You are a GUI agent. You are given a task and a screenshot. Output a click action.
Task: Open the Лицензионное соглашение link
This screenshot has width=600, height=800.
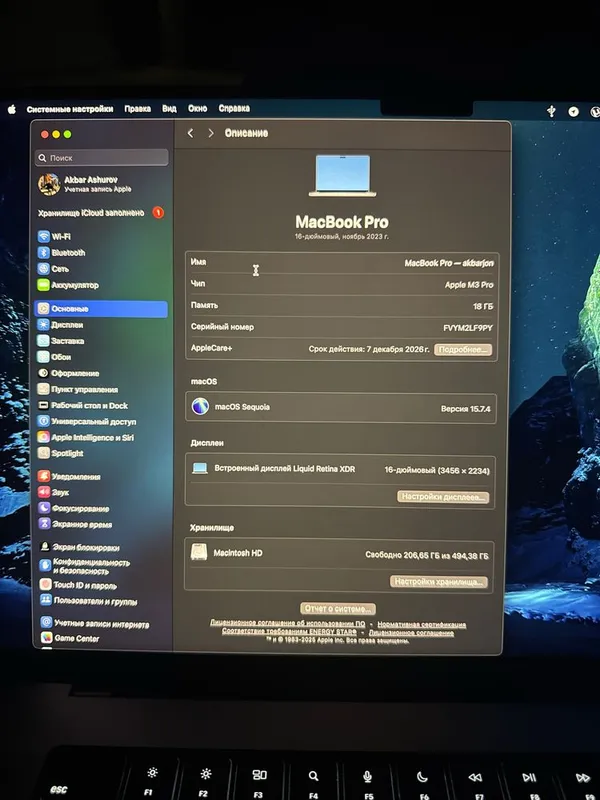pyautogui.click(x=411, y=633)
